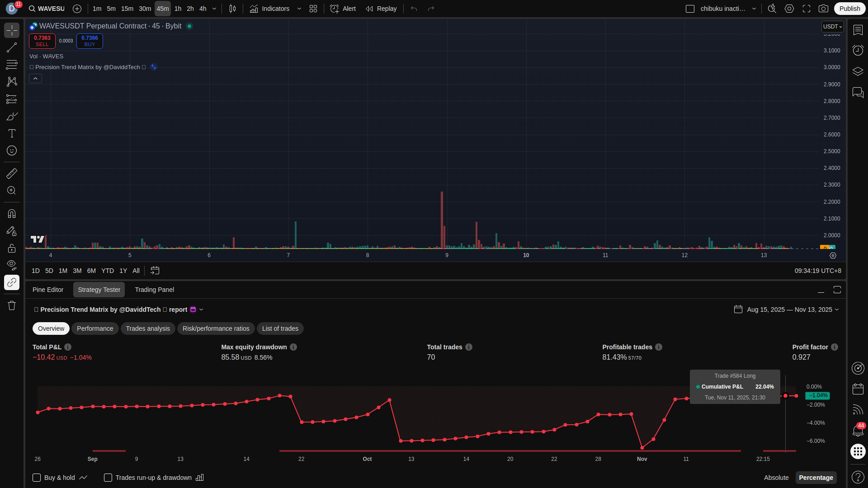Open the Measure ruler tool
The height and width of the screenshot is (488, 868).
pos(12,174)
